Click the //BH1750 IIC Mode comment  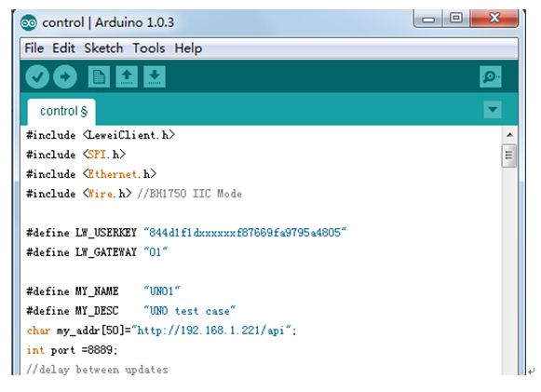(190, 194)
